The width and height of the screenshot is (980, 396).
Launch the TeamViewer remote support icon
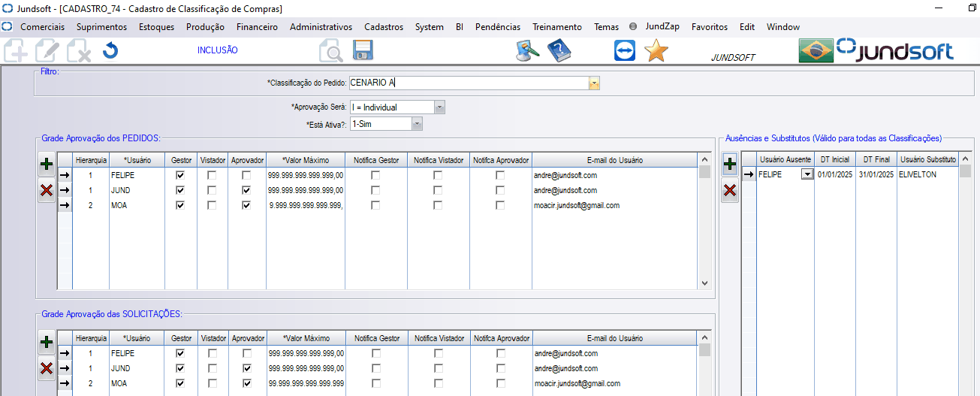point(624,51)
